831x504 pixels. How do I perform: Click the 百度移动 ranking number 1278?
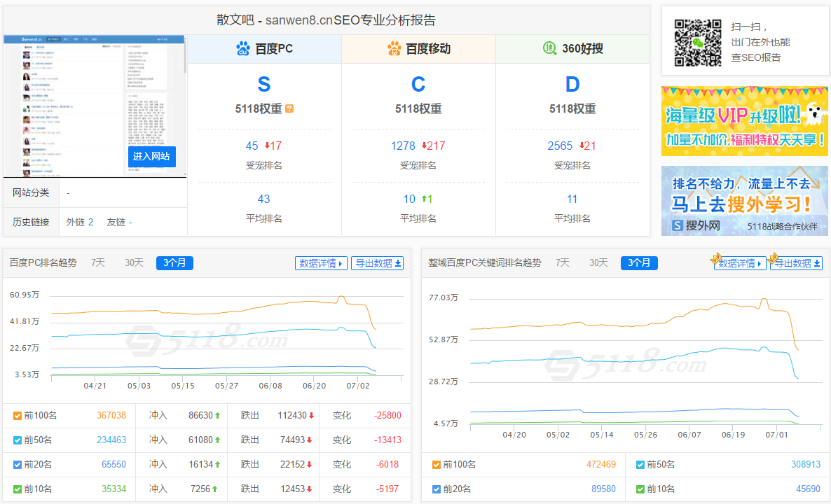pyautogui.click(x=404, y=146)
